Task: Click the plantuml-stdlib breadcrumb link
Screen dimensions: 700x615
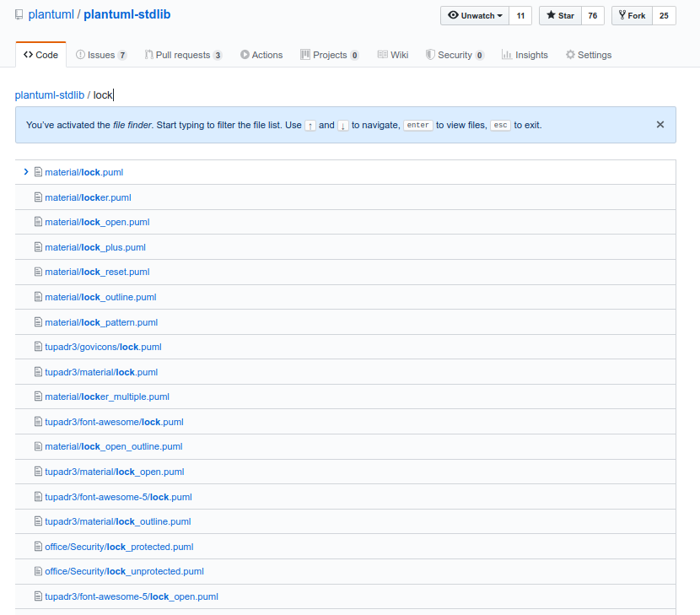Action: point(49,95)
